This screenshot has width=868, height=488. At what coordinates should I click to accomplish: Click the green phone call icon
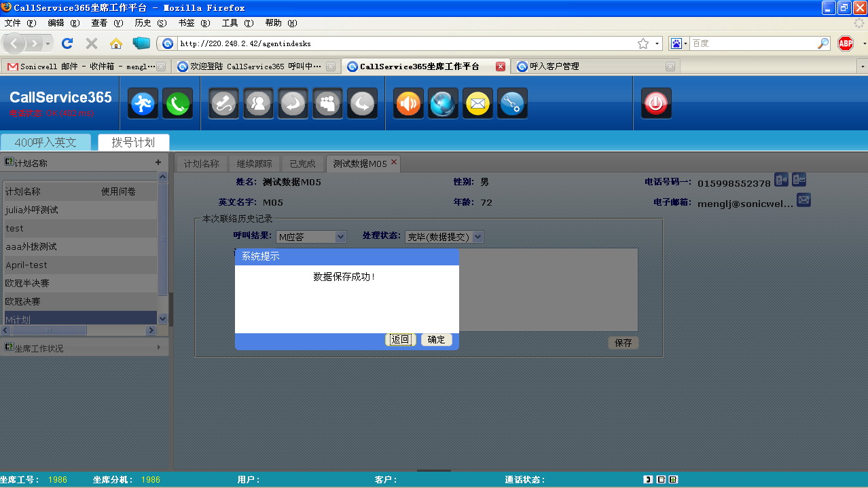pos(177,104)
